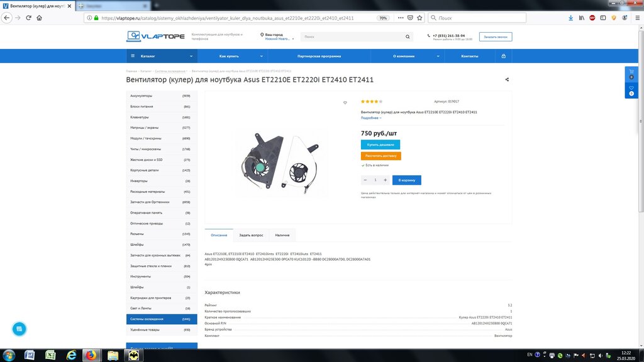Viewport: 644px width, 362px height.
Task: Open Партнерская программа menu item
Action: (319, 56)
